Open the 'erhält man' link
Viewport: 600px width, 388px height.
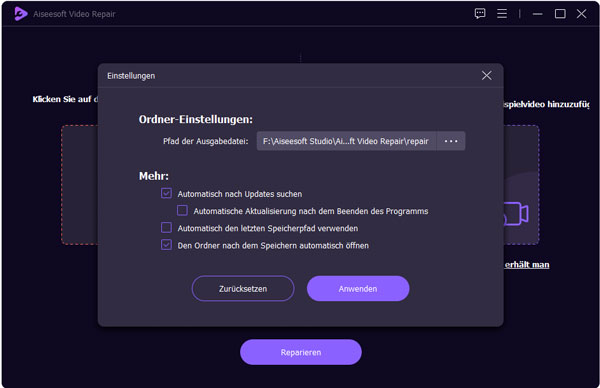point(527,265)
